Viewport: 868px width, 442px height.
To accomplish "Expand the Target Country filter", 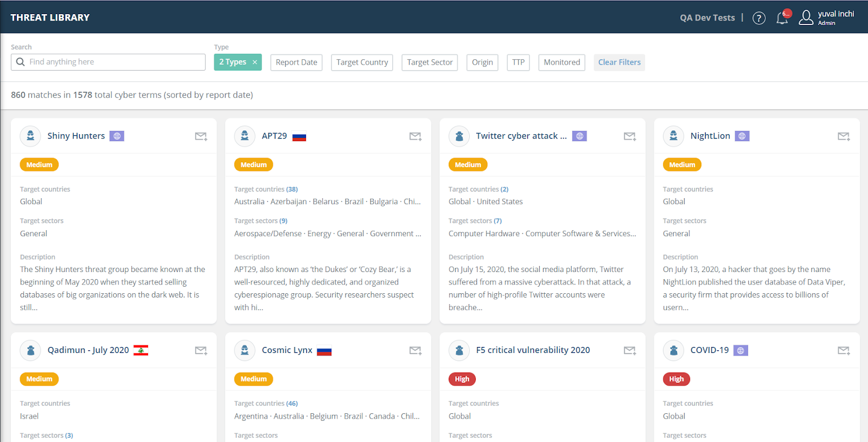I will point(362,62).
